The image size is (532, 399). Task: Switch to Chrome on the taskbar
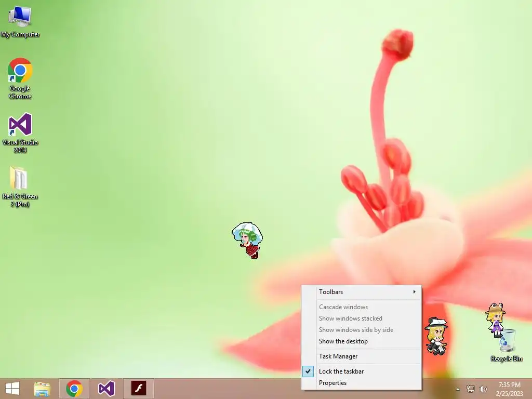click(74, 389)
